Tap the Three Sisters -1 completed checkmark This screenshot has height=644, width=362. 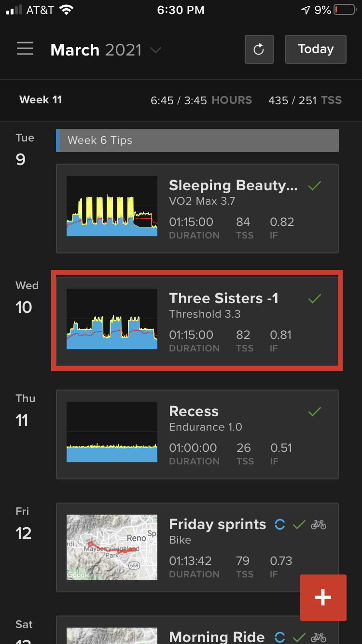(315, 298)
